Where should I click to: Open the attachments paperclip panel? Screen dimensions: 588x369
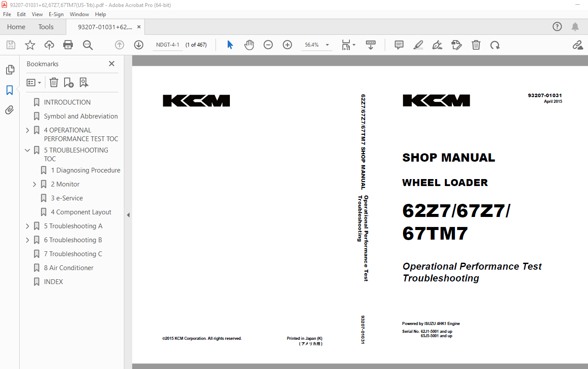[x=10, y=110]
